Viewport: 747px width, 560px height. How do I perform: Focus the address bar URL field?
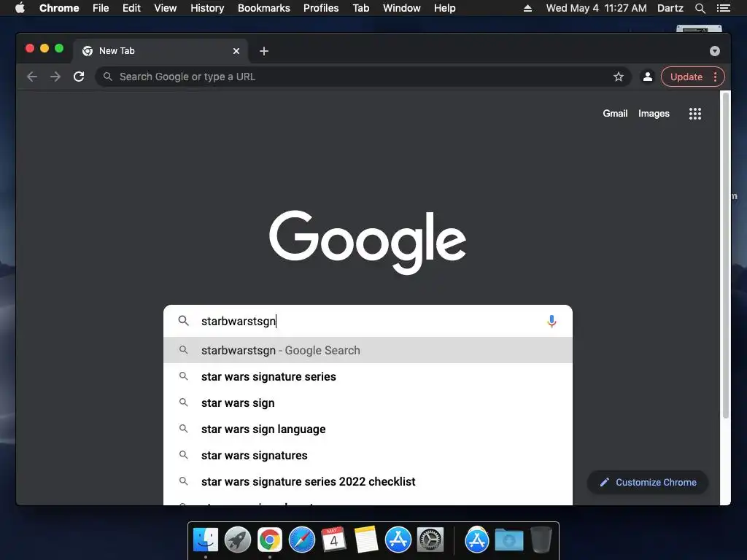[363, 77]
